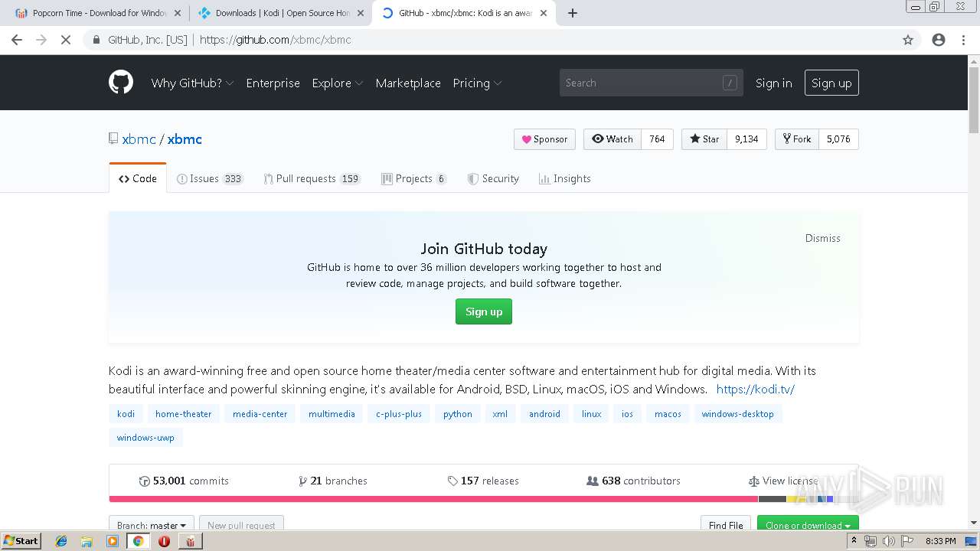The height and width of the screenshot is (551, 980).
Task: View the 21 branches
Action: point(333,481)
